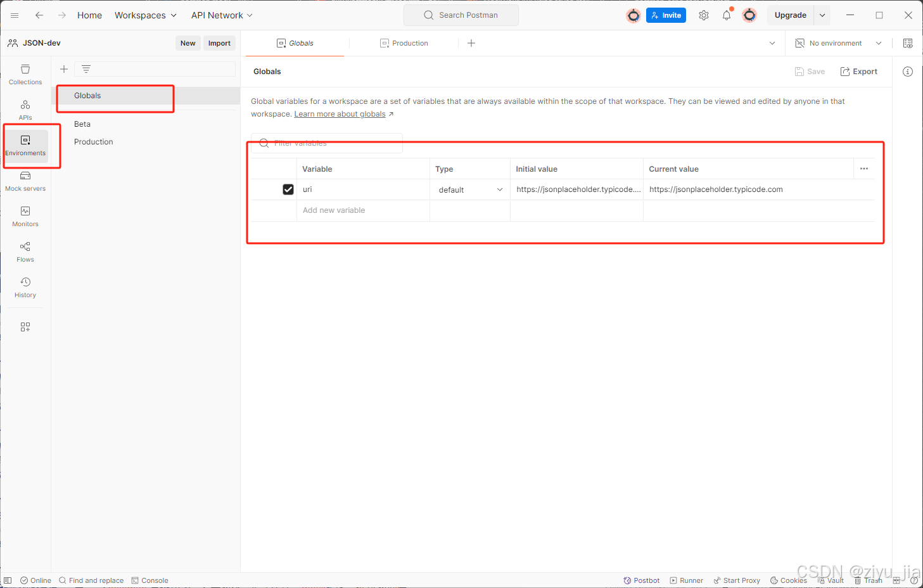Open the No environment selector
This screenshot has width=923, height=588.
click(839, 43)
